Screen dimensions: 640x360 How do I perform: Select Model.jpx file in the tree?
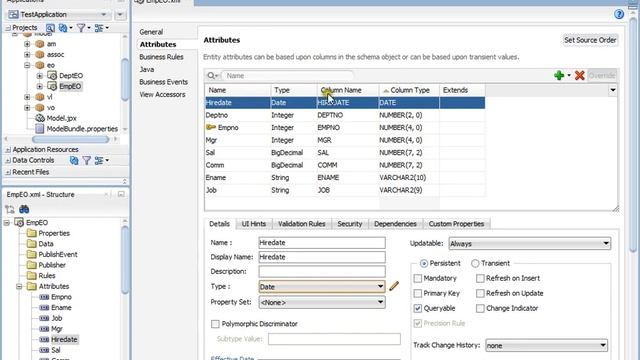61,118
